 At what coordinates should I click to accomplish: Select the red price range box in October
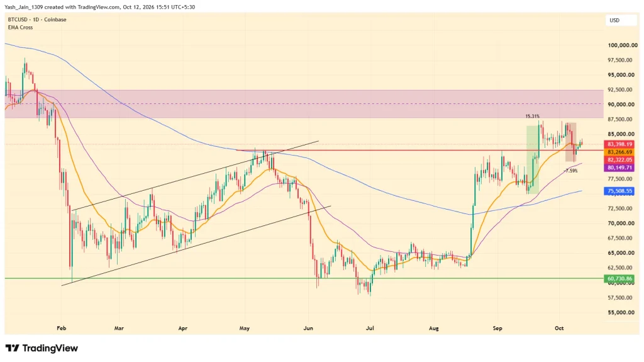[x=571, y=142]
